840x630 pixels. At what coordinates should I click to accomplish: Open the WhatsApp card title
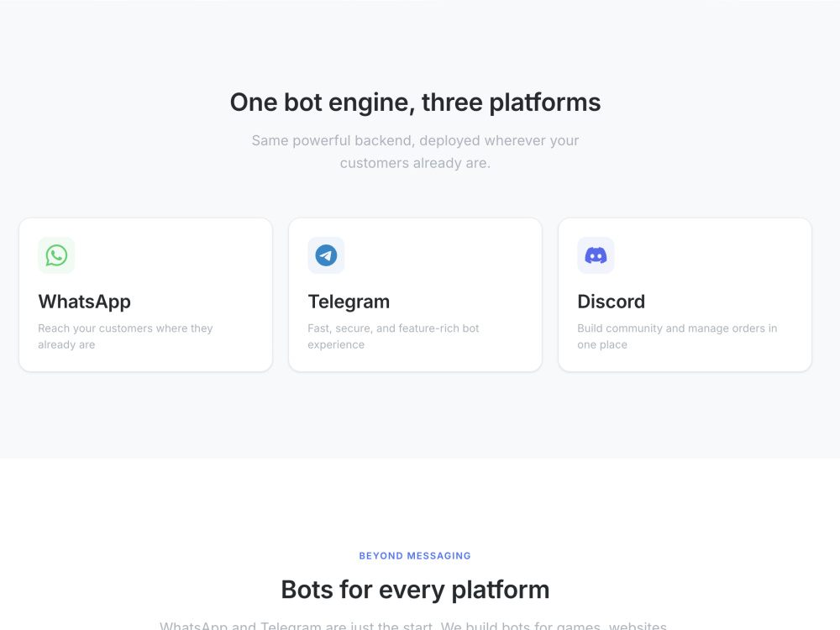coord(84,302)
